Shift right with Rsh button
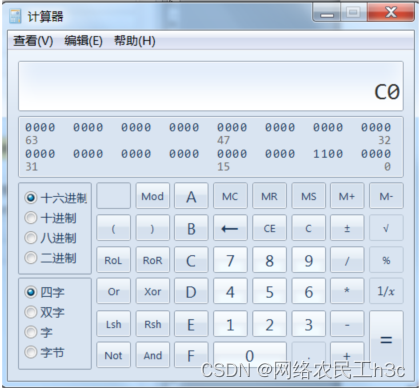The width and height of the screenshot is (420, 389). [153, 324]
